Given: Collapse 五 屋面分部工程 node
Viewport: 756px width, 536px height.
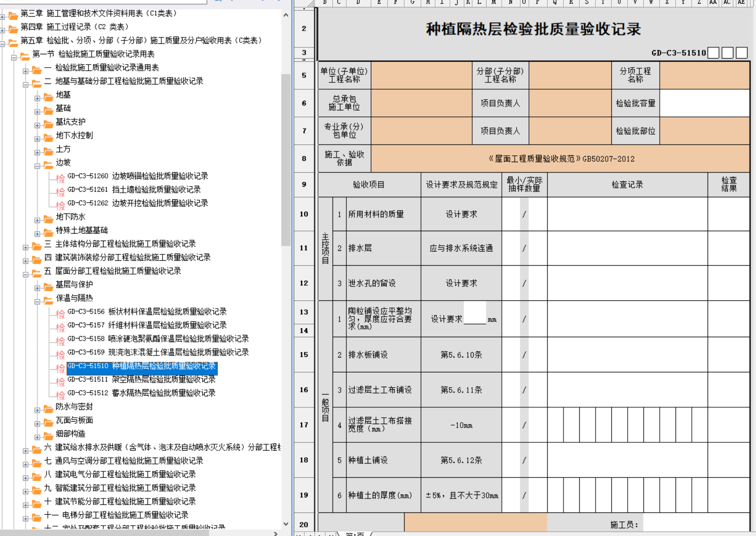Looking at the screenshot, I should point(26,275).
